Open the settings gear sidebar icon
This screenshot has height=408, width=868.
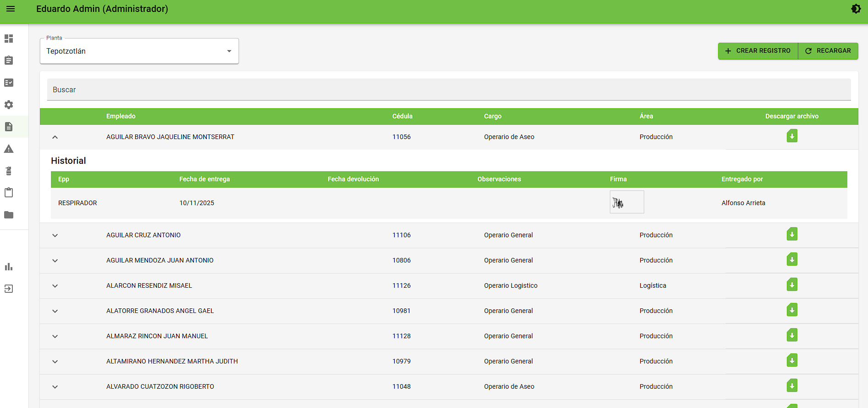9,105
